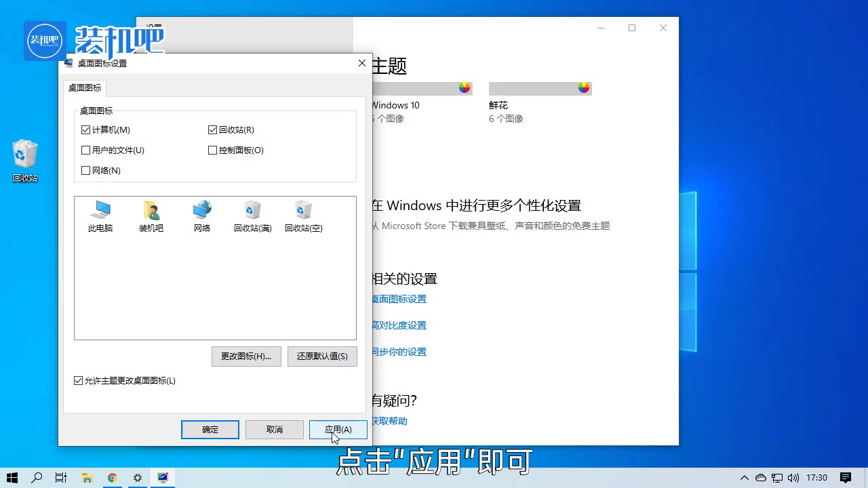Click the Settings gear in the taskbar
This screenshot has width=868, height=488.
click(x=138, y=478)
